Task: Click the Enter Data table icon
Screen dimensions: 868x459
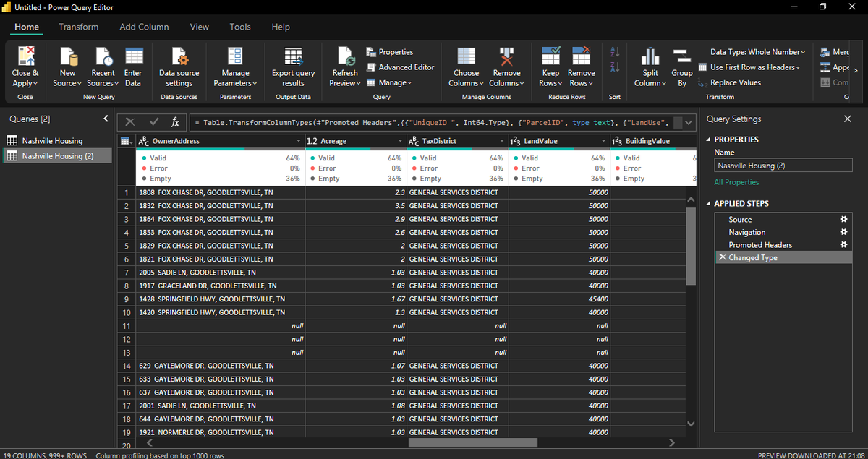Action: click(133, 56)
